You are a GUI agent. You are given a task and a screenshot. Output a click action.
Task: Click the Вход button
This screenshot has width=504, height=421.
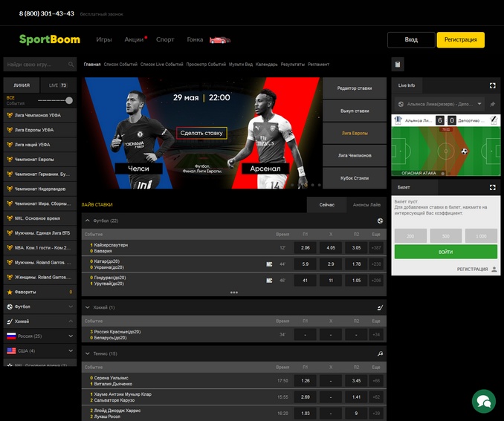pyautogui.click(x=411, y=40)
